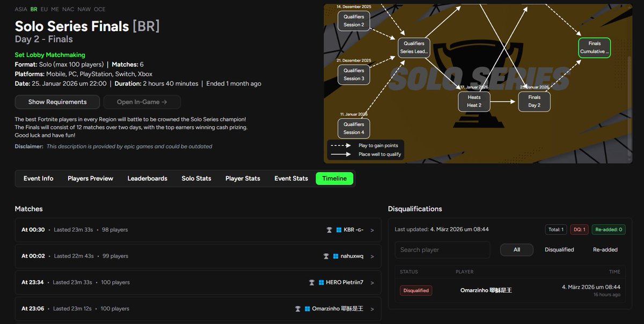Open the Player Stats tab
The width and height of the screenshot is (644, 324).
tap(243, 179)
